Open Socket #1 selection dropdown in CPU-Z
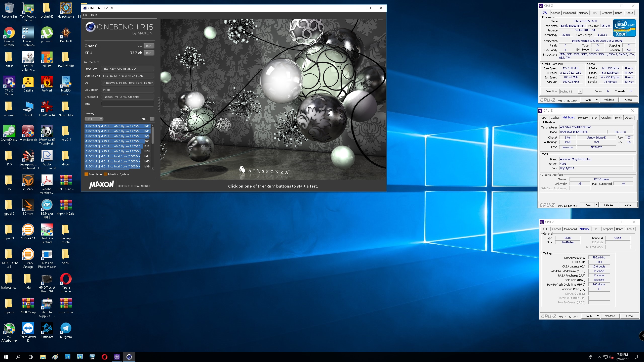This screenshot has width=644, height=362. coord(571,92)
